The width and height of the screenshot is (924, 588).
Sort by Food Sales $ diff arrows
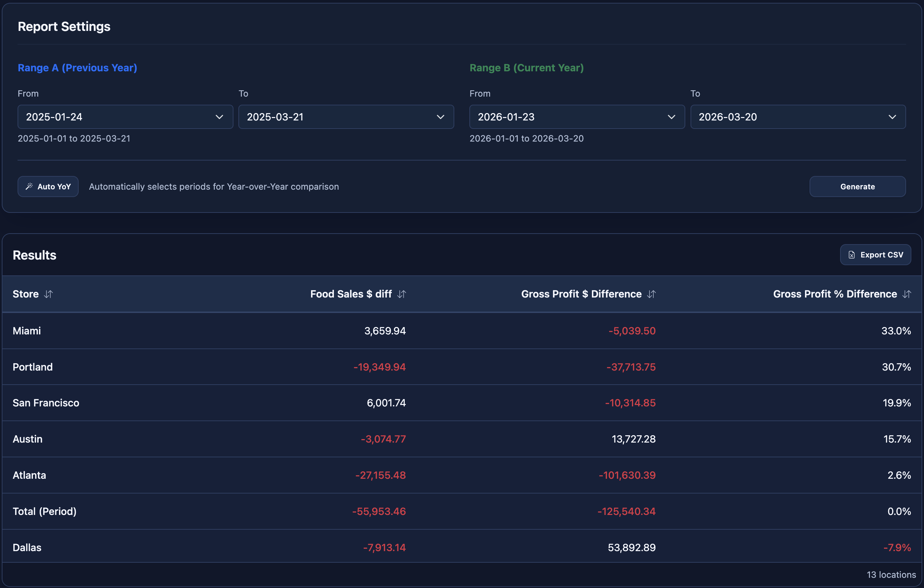401,294
